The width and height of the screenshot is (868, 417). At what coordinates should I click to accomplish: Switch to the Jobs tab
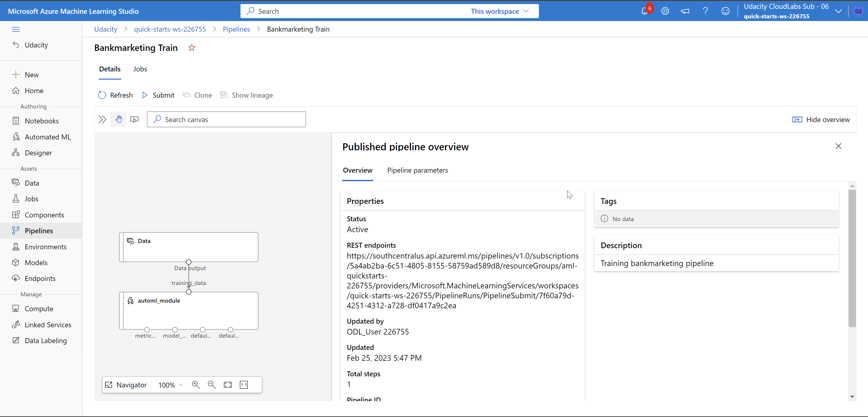[x=140, y=69]
